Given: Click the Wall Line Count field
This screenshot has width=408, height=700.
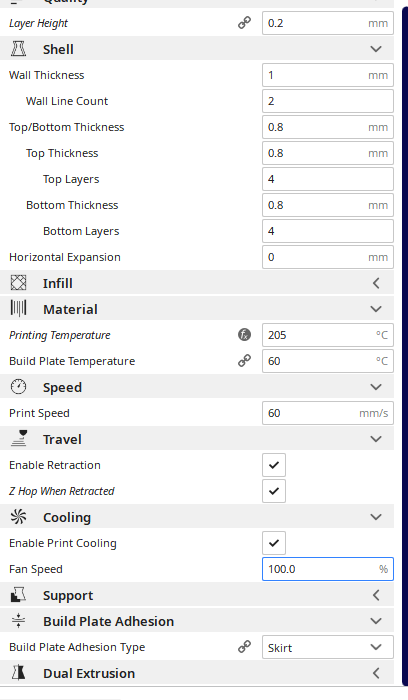Looking at the screenshot, I should (x=328, y=101).
